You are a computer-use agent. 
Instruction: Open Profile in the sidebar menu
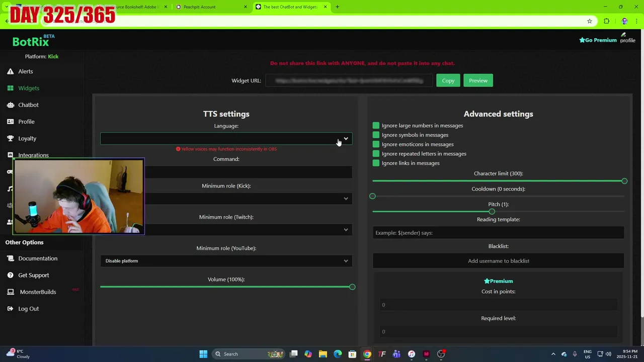click(26, 122)
